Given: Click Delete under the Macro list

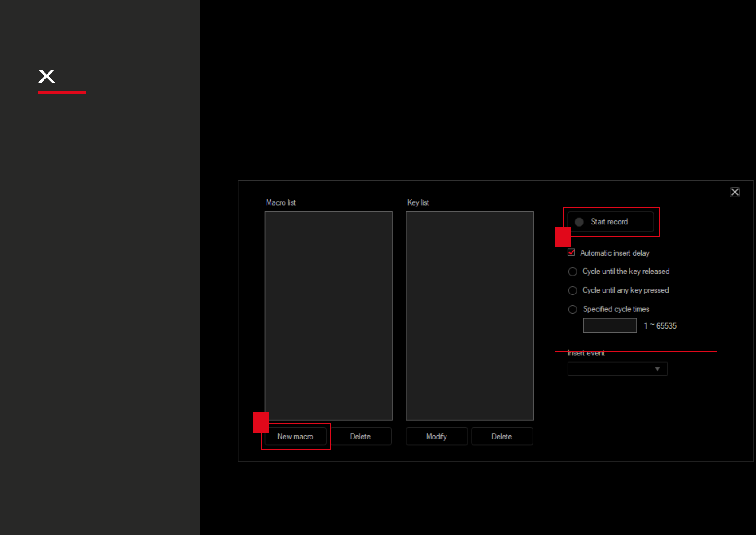Looking at the screenshot, I should coord(360,436).
